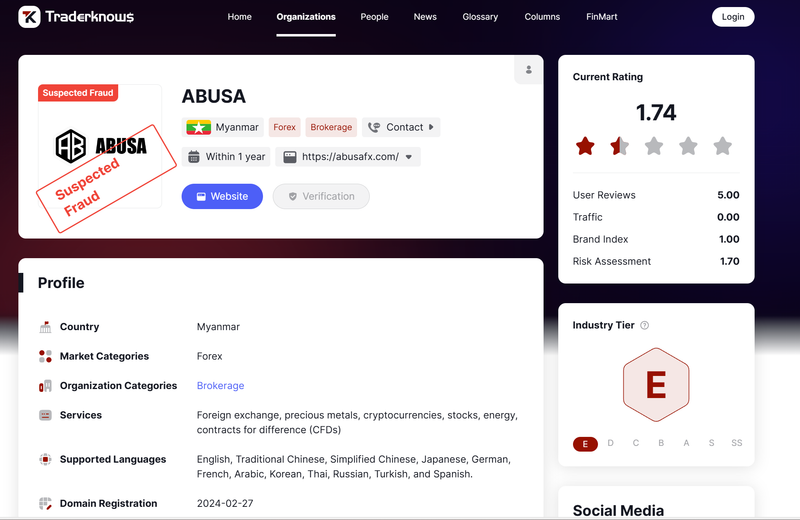This screenshot has height=520, width=800.
Task: Open FinMart from the top navigation
Action: 602,17
